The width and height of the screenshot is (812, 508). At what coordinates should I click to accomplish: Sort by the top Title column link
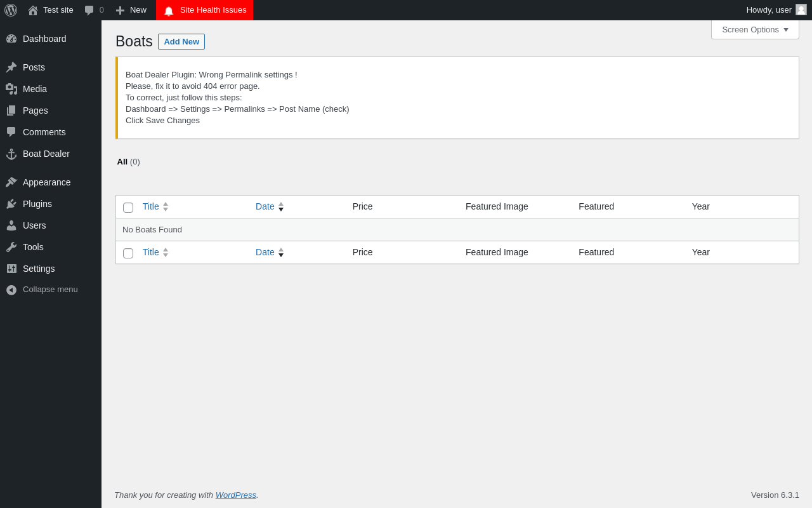[151, 206]
